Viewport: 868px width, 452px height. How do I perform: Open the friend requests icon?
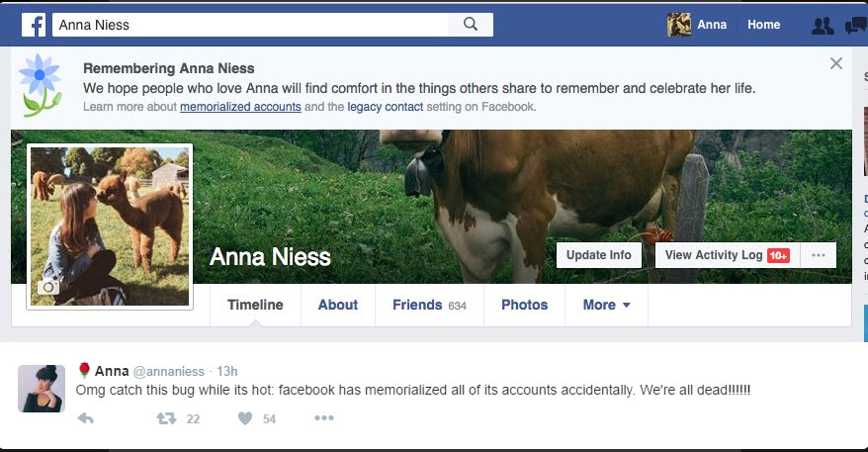pyautogui.click(x=822, y=26)
